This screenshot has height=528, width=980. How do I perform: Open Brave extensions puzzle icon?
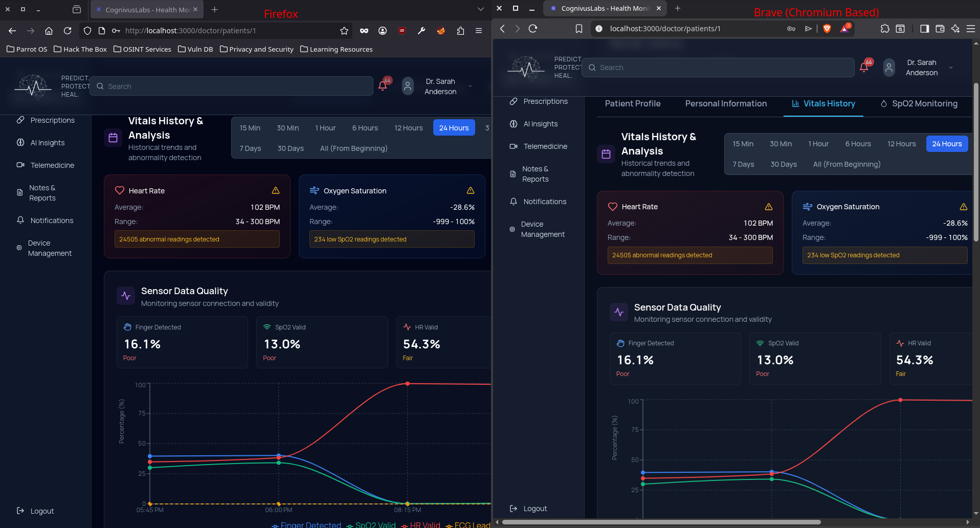tap(884, 29)
